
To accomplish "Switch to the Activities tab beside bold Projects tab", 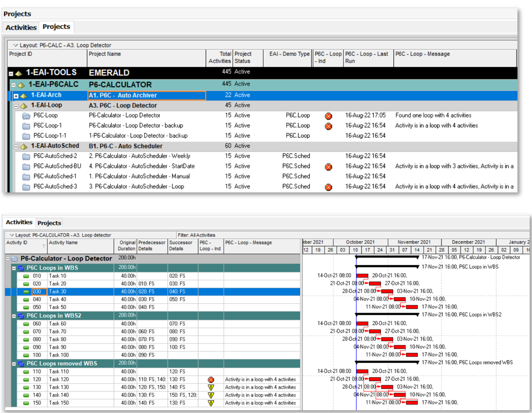I will (x=21, y=27).
